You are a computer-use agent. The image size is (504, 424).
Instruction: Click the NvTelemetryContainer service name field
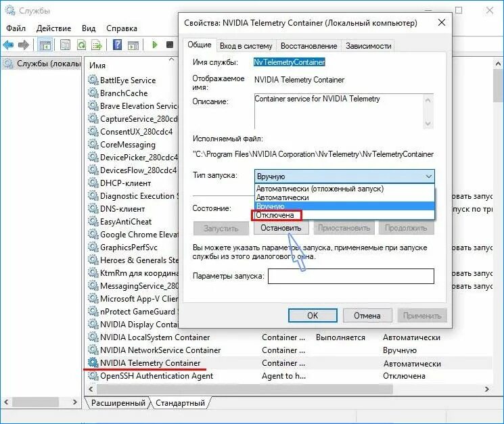pos(290,62)
